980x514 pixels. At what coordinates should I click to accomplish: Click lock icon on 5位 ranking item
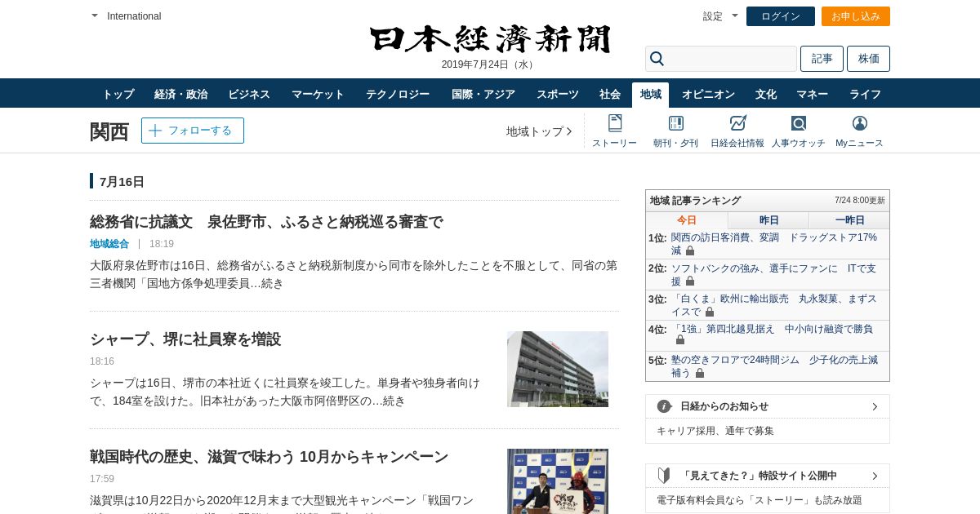700,373
